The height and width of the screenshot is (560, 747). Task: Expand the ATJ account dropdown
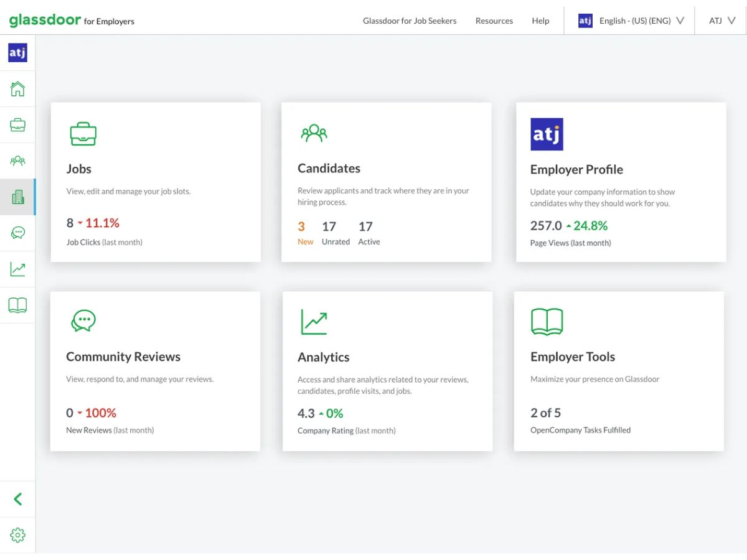pos(722,21)
